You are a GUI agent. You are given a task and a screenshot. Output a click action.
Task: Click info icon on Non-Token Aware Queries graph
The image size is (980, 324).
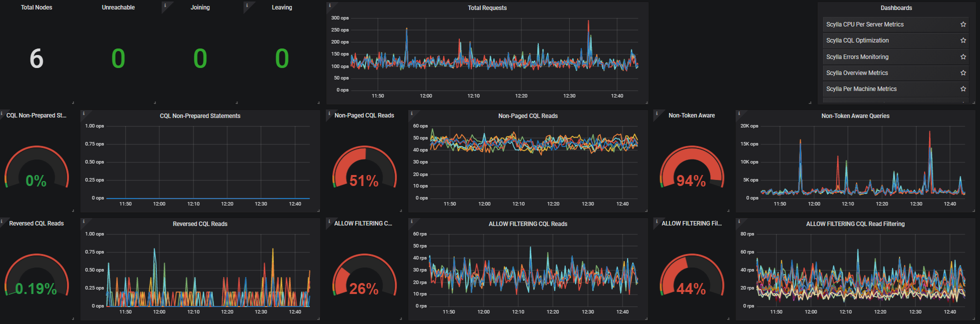739,113
